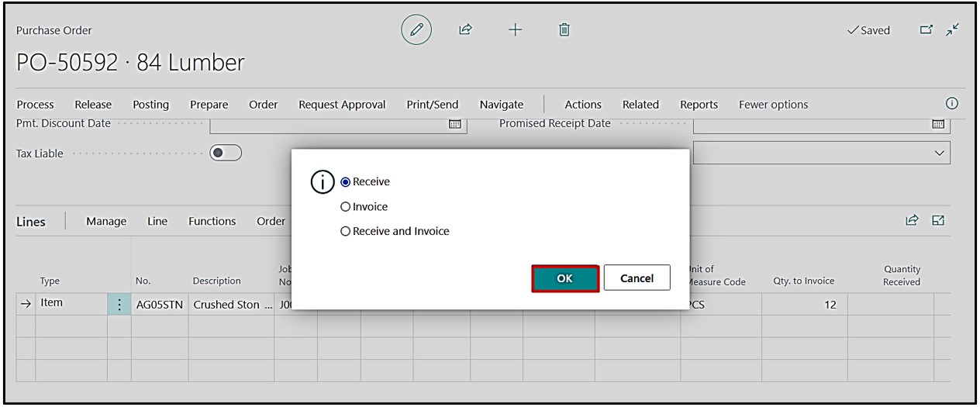Open Pmt. Discount Date calendar picker
The width and height of the screenshot is (980, 407).
tap(455, 124)
